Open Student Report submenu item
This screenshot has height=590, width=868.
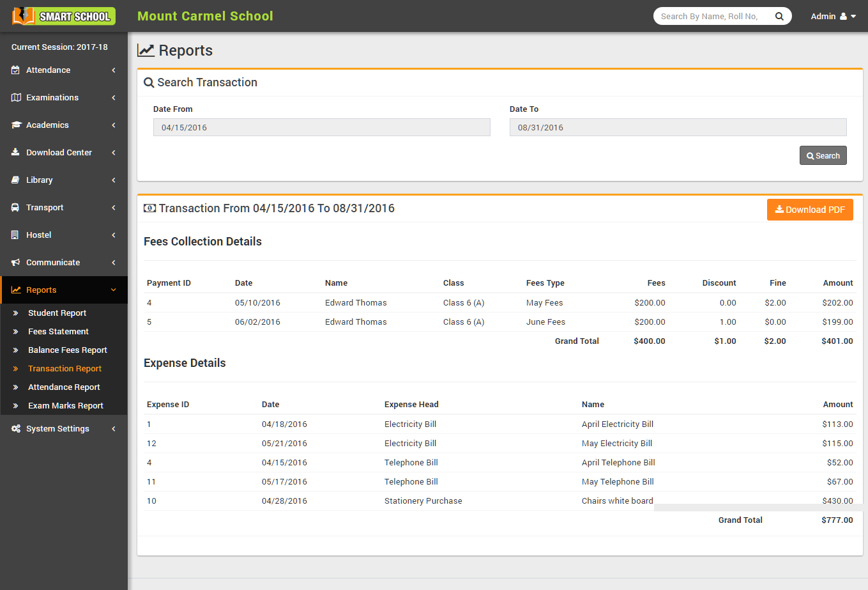coord(57,313)
